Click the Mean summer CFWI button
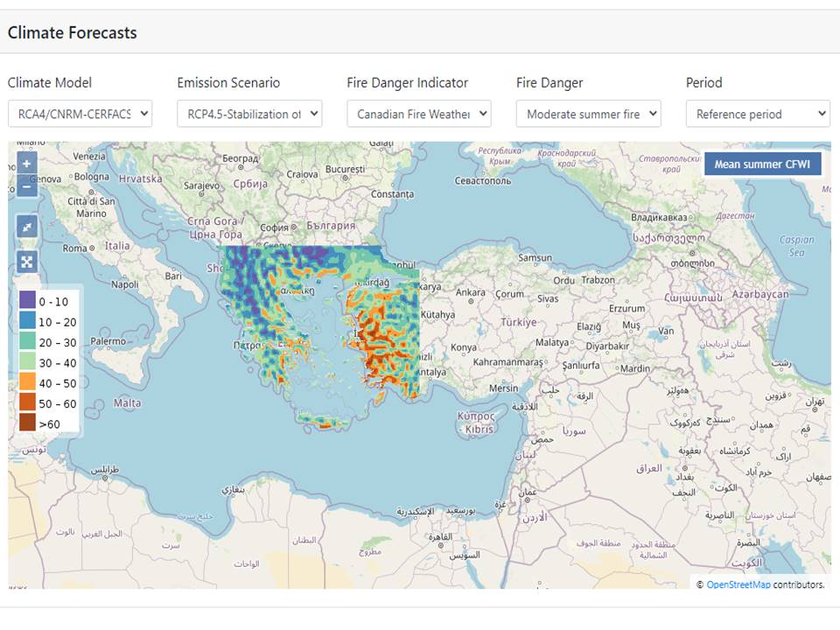840x630 pixels. click(762, 164)
